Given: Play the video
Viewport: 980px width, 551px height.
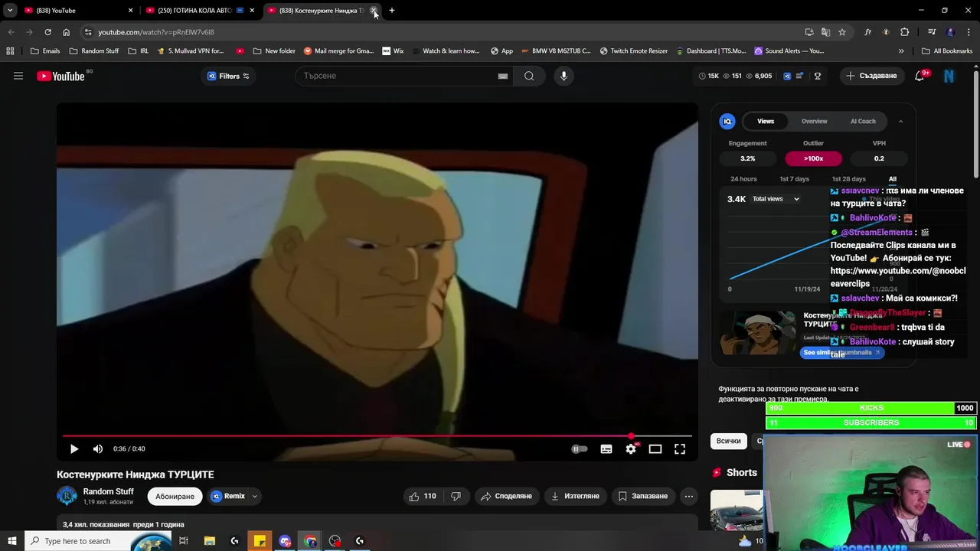Looking at the screenshot, I should (74, 449).
